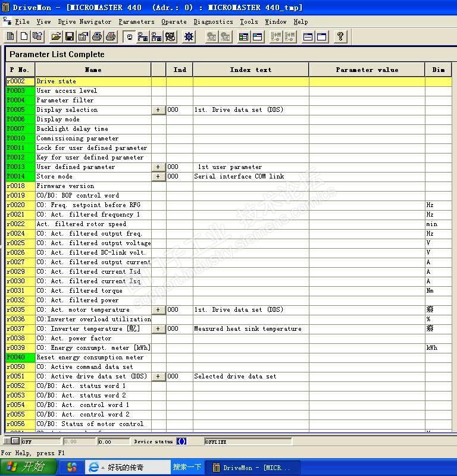
Task: Click the blank new-document toolbar icon
Action: click(24, 37)
